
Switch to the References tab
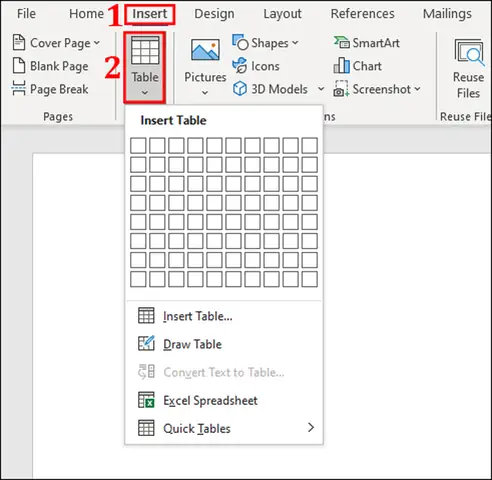click(x=362, y=14)
